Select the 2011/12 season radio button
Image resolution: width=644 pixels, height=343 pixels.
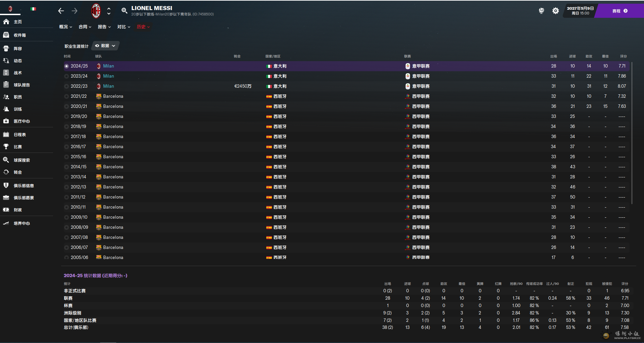67,197
